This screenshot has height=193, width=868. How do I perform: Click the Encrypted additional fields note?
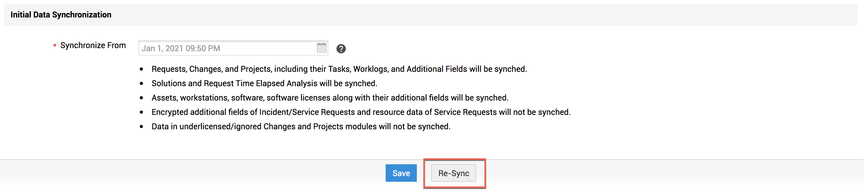[x=361, y=112]
